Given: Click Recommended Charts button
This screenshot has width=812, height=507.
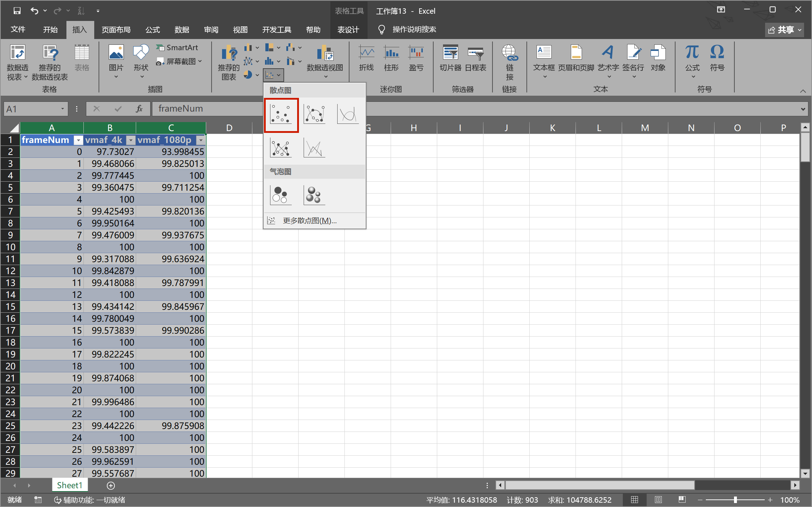Looking at the screenshot, I should (229, 62).
